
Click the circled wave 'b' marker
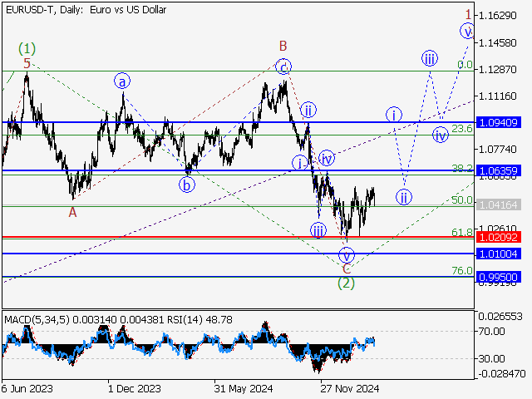[x=188, y=185]
